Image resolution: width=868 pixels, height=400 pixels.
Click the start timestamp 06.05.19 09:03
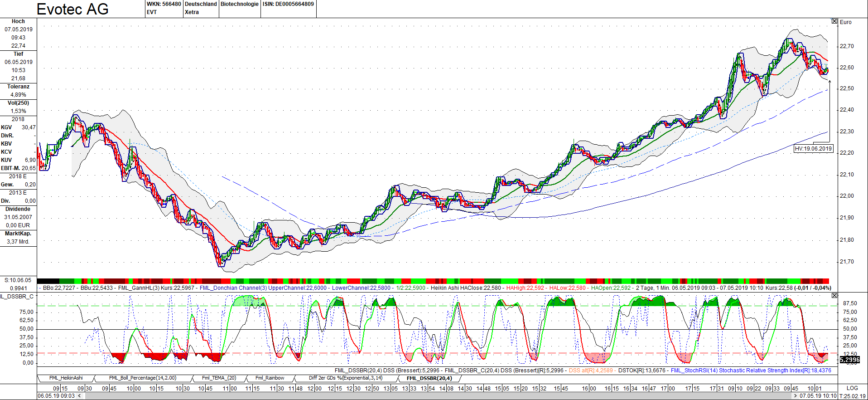coord(56,396)
